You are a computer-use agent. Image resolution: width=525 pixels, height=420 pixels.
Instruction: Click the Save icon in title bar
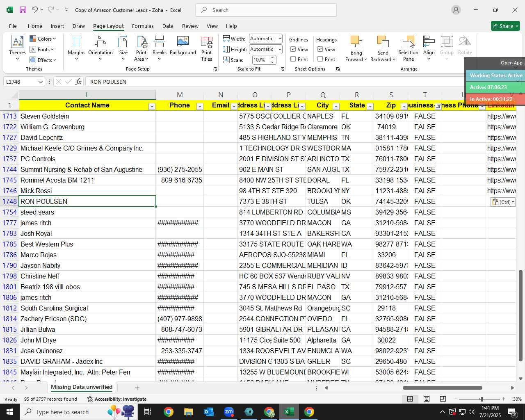coord(23,10)
